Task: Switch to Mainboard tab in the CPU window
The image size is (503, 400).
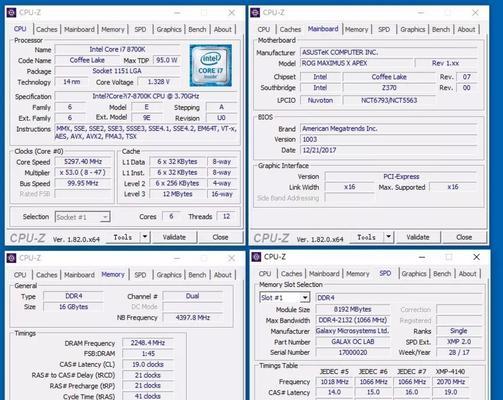Action: [79, 29]
